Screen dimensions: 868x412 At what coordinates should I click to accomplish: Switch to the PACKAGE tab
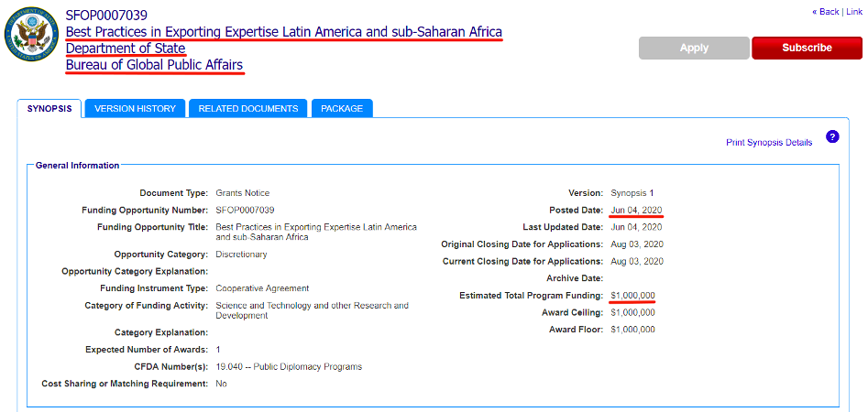342,108
